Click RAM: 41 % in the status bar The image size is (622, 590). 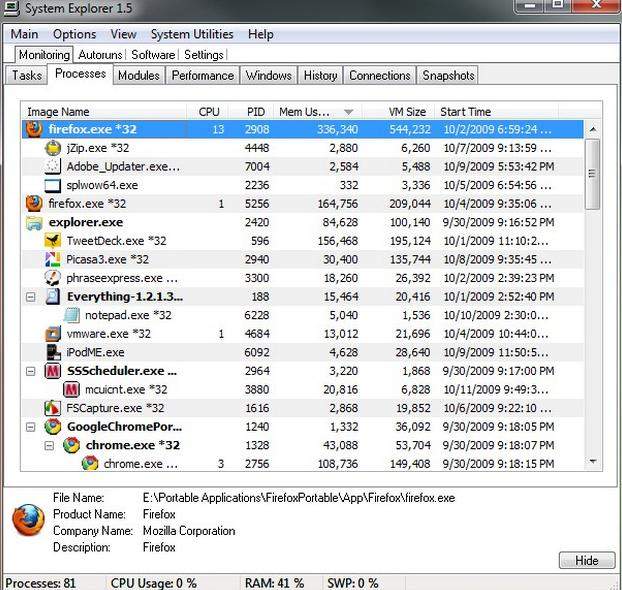pyautogui.click(x=275, y=583)
